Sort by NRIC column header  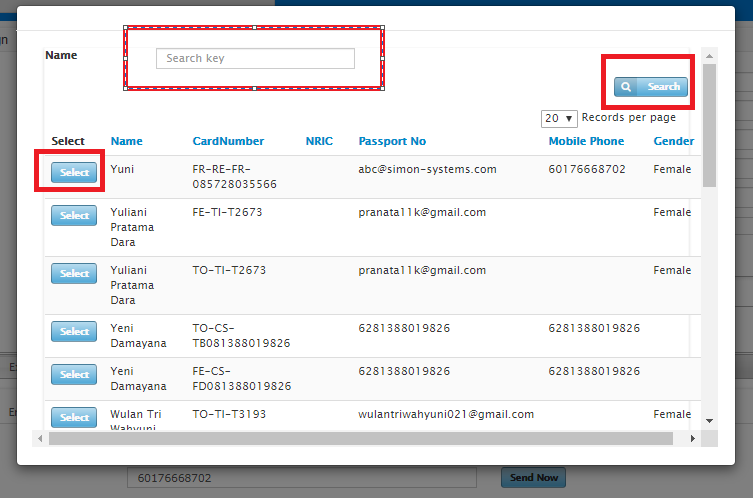[x=319, y=142]
